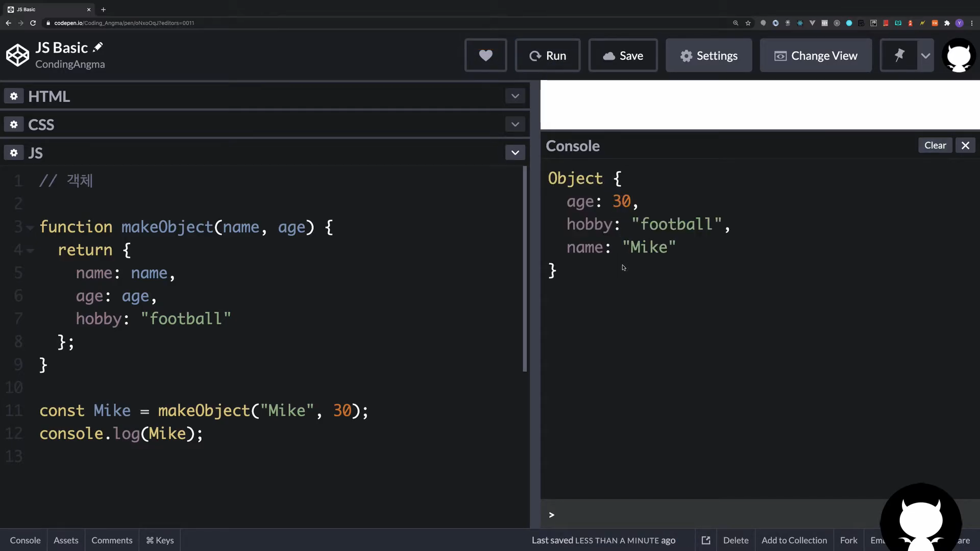This screenshot has width=980, height=551.
Task: Open Keys shortcuts from footer bar
Action: (160, 540)
